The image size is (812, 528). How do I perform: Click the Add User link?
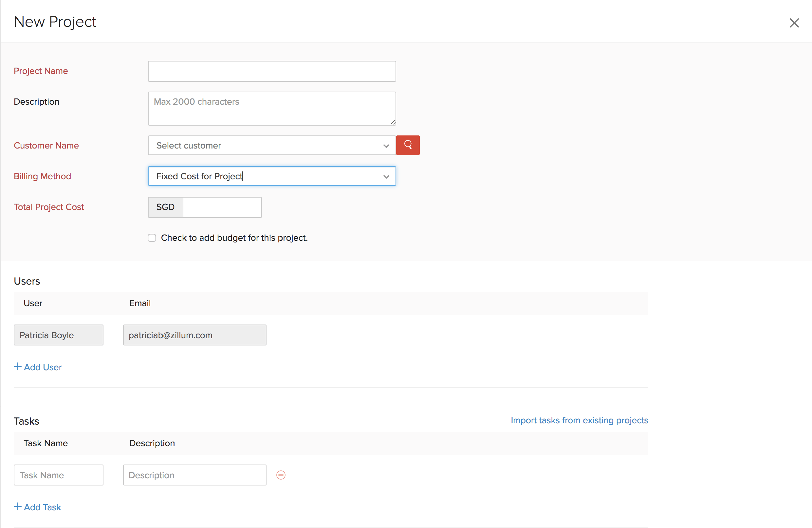pos(43,367)
